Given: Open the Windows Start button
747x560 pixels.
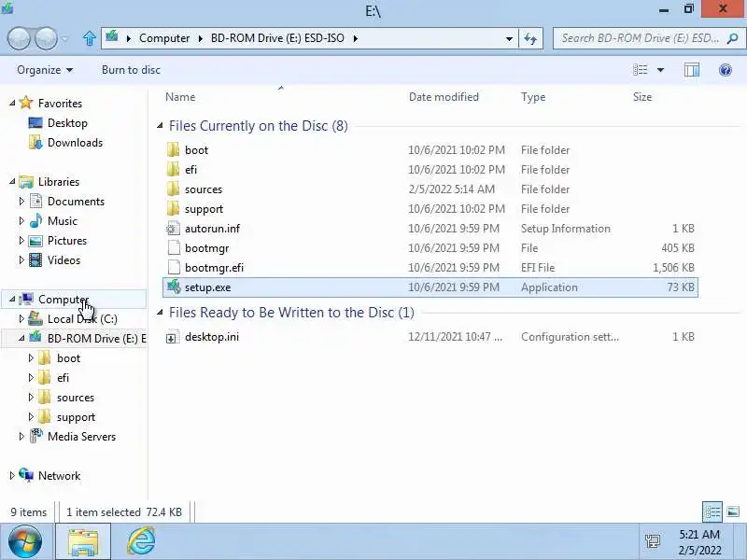Looking at the screenshot, I should point(24,541).
